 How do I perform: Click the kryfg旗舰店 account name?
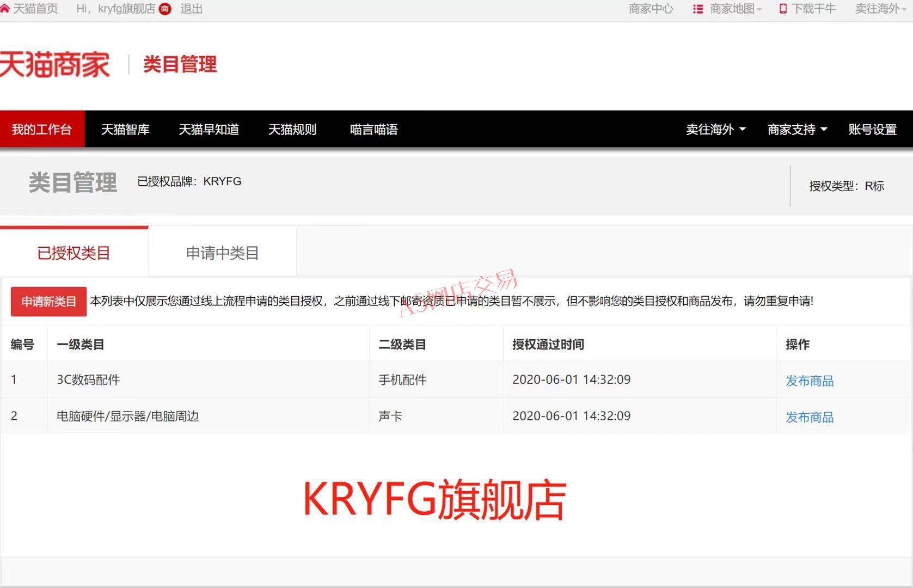[x=127, y=9]
